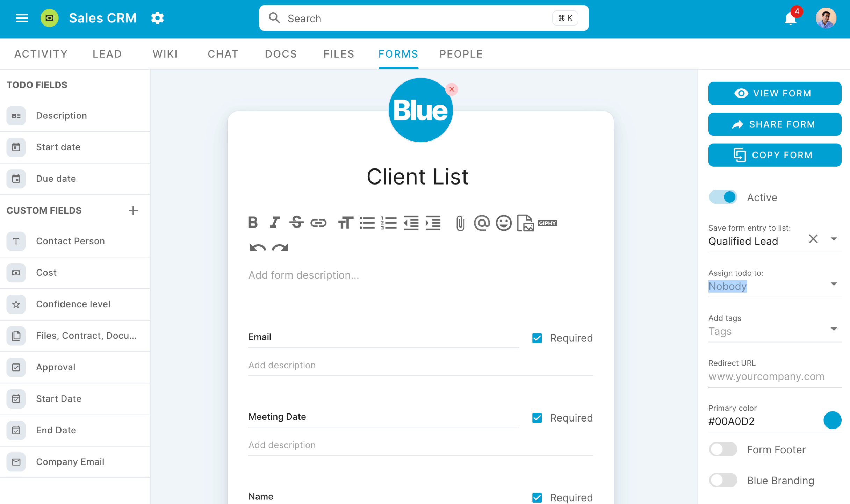The height and width of the screenshot is (504, 850).
Task: Redo the last edit
Action: (x=280, y=247)
